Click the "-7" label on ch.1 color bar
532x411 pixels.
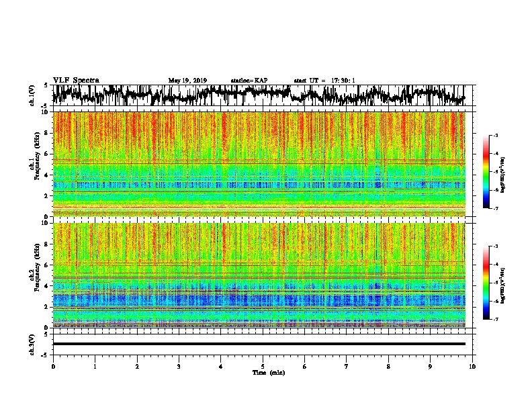[x=496, y=208]
